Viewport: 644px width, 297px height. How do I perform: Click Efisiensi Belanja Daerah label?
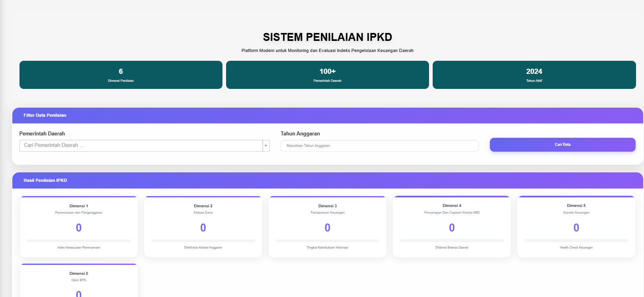[x=452, y=248]
